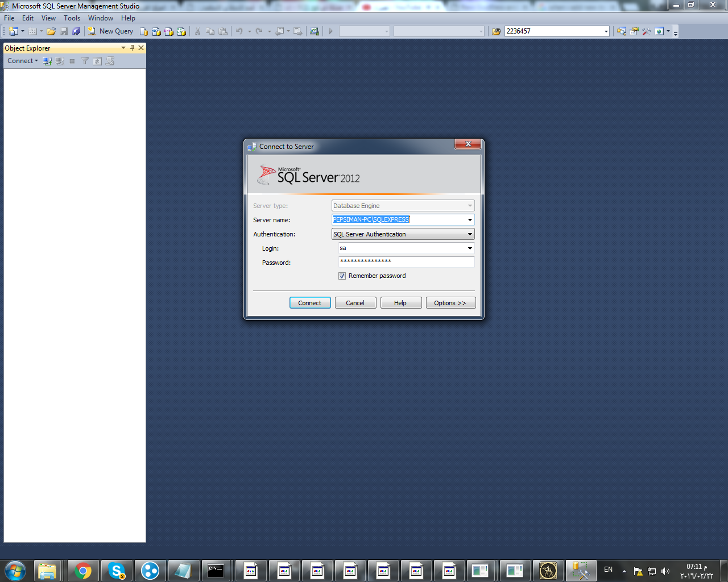Viewport: 728px width, 582px height.
Task: Click the Solution Explorer toolbar icon
Action: point(622,31)
